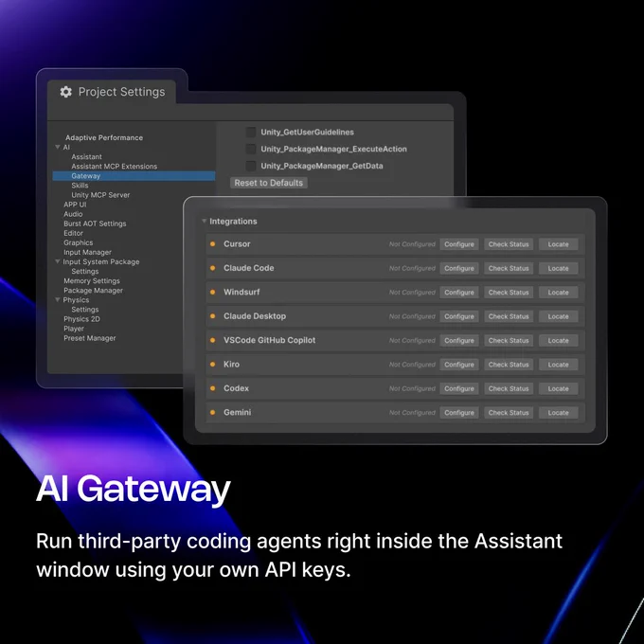Viewport: 644px width, 644px height.
Task: Open Unity MCP Server settings
Action: pos(100,195)
